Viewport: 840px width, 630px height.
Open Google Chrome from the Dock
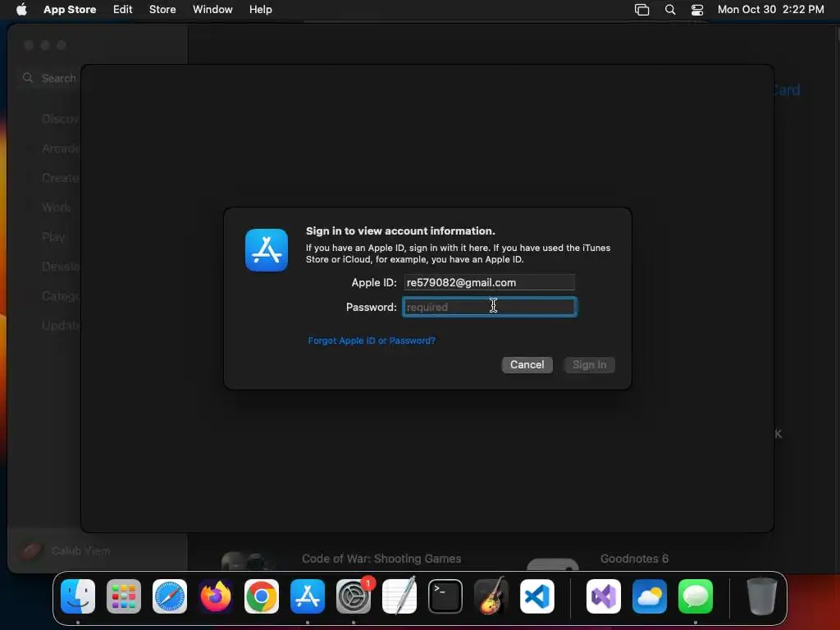pos(262,596)
